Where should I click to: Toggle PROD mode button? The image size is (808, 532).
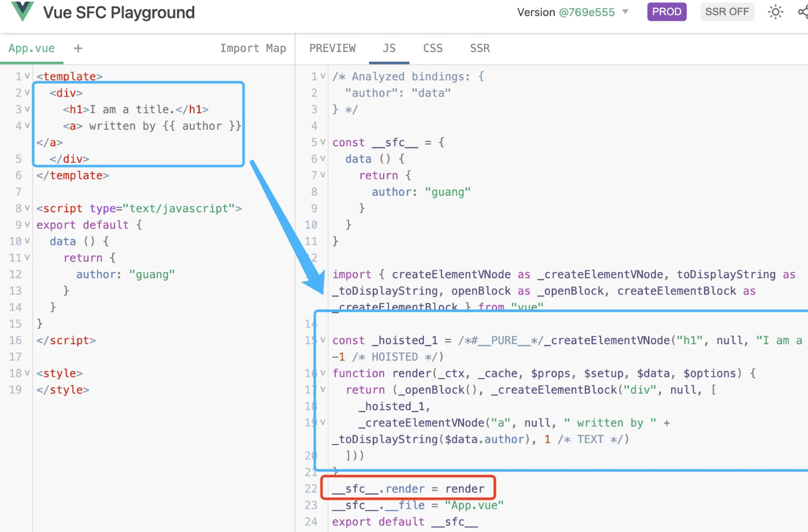pyautogui.click(x=666, y=12)
